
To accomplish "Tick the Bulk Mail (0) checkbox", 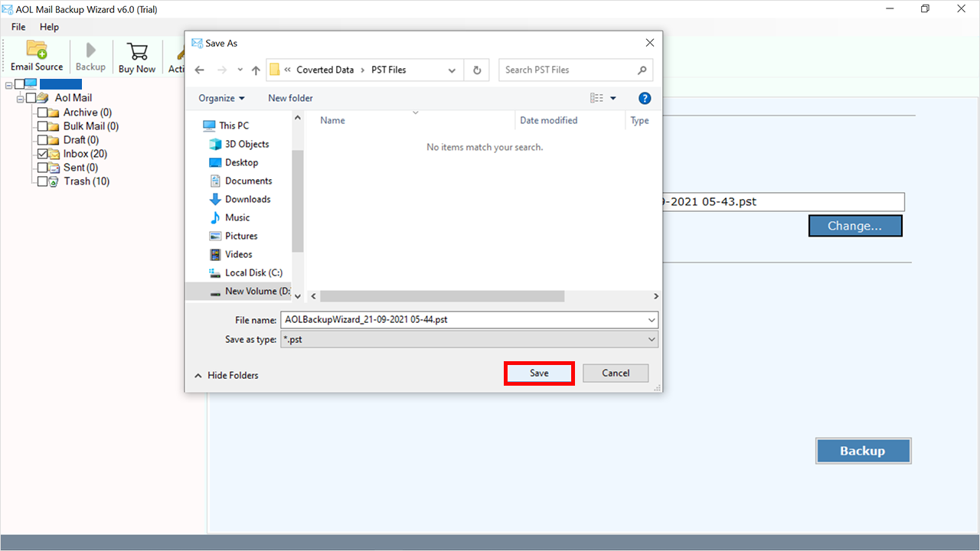I will point(43,126).
